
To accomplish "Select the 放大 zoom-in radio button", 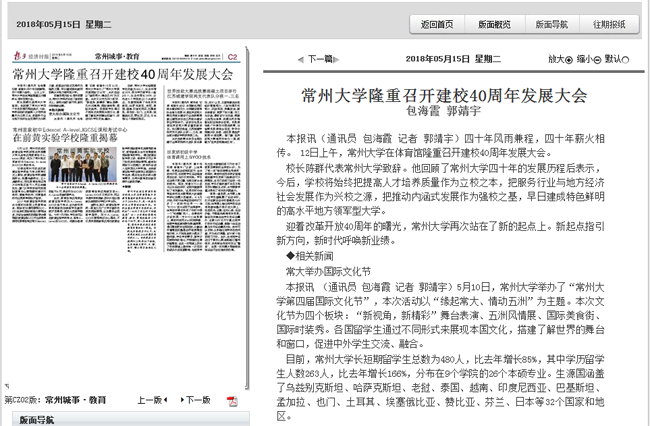I will (571, 58).
